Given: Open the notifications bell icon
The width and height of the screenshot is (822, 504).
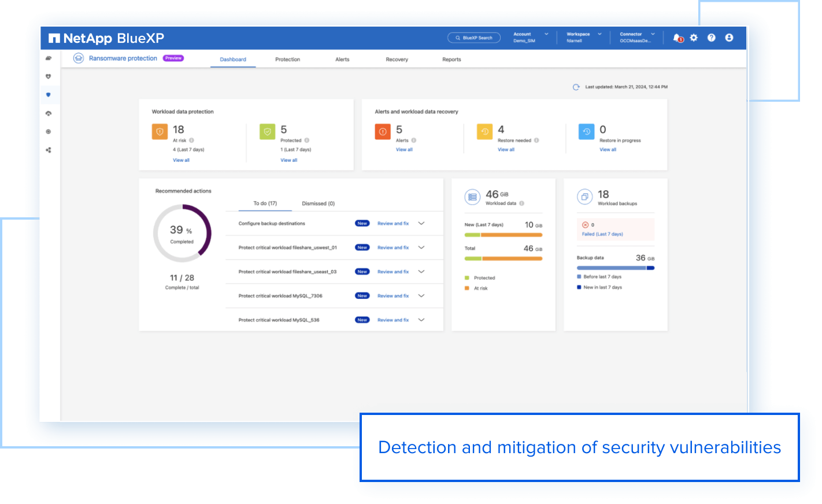Looking at the screenshot, I should coord(676,37).
